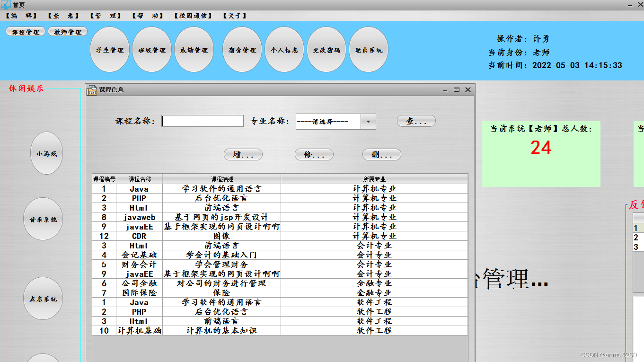Click description 后台优化语言 in 计算机专业 row
Image resolution: width=644 pixels, height=362 pixels.
[x=221, y=198]
